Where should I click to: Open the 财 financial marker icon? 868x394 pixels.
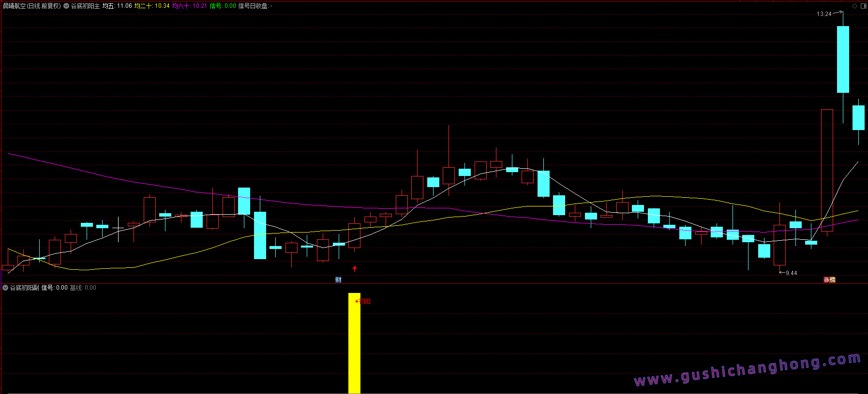(338, 280)
